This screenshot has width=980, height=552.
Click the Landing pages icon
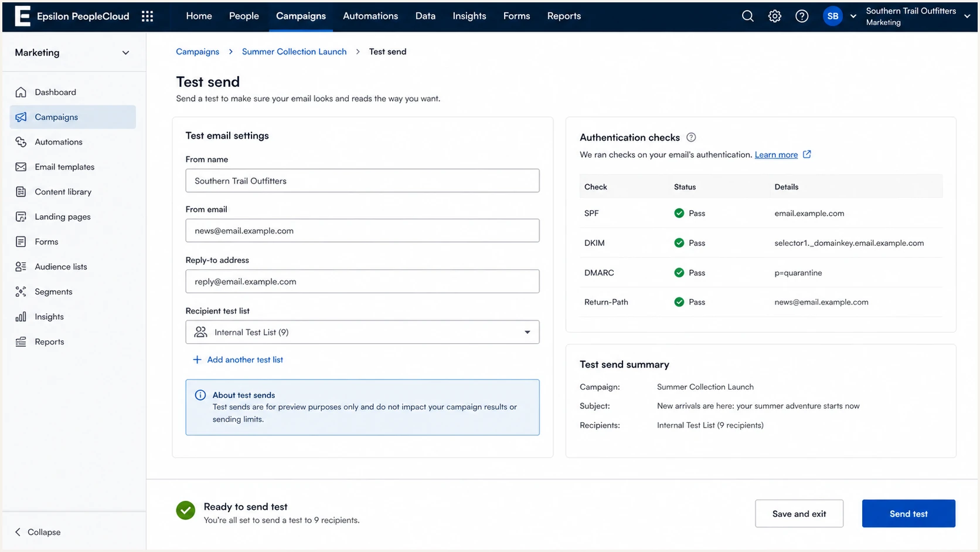21,216
